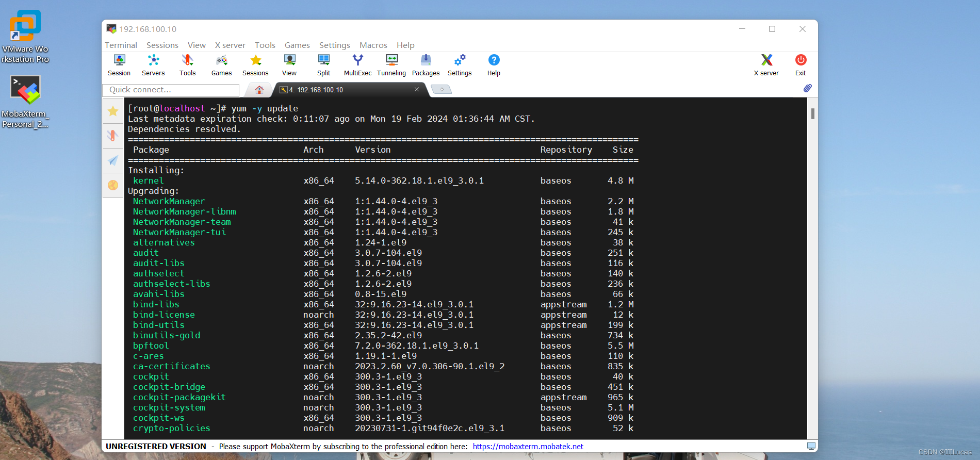Click the red Exit power icon
The image size is (980, 460).
[x=801, y=65]
